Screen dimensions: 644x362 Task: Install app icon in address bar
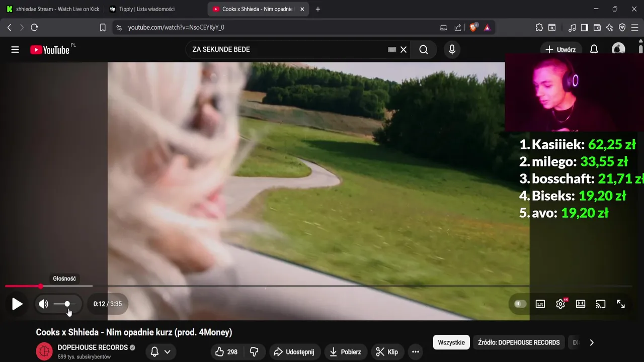444,28
